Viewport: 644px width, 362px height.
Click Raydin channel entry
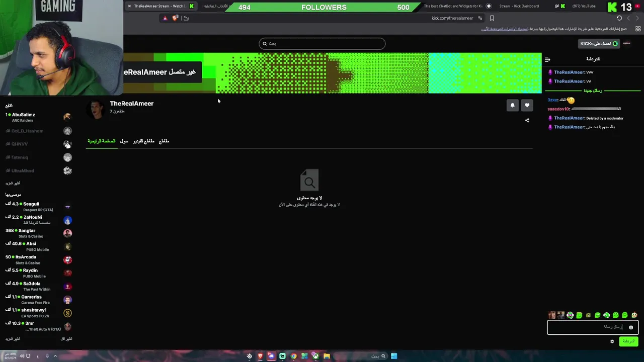coord(39,273)
